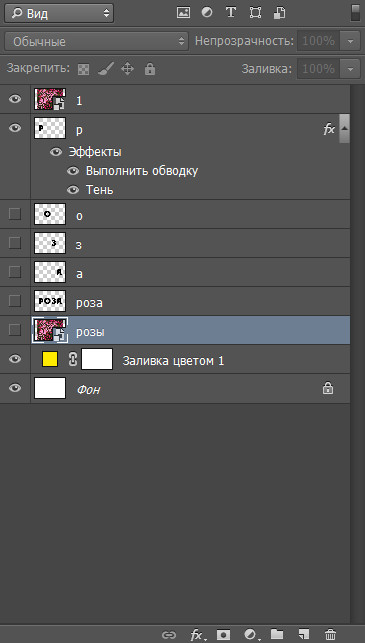Hide the Фон layer
The image size is (365, 643).
(x=15, y=388)
